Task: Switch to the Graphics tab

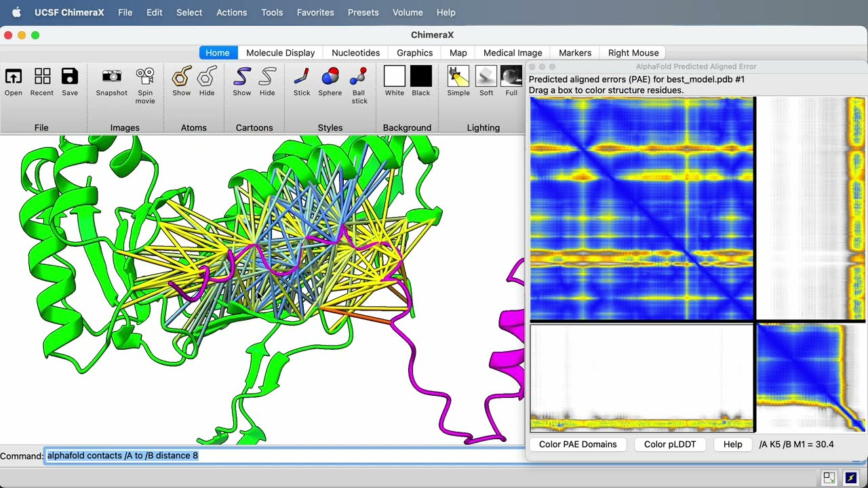Action: tap(415, 53)
